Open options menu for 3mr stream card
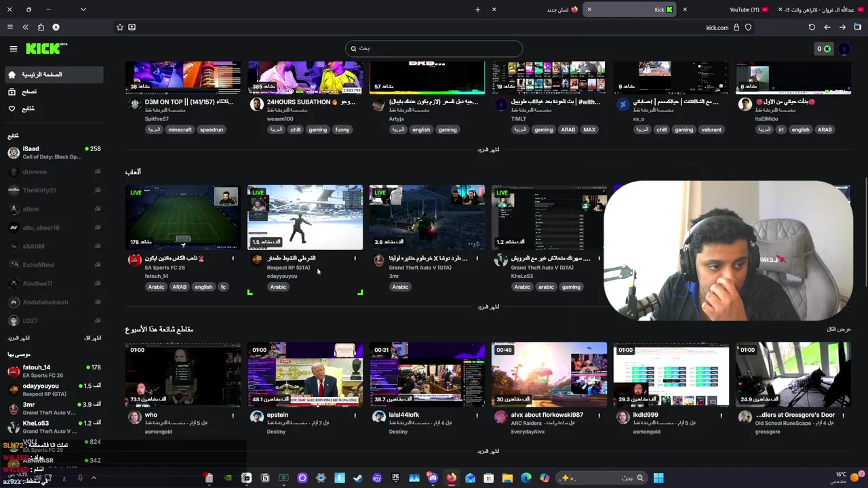 (x=477, y=258)
